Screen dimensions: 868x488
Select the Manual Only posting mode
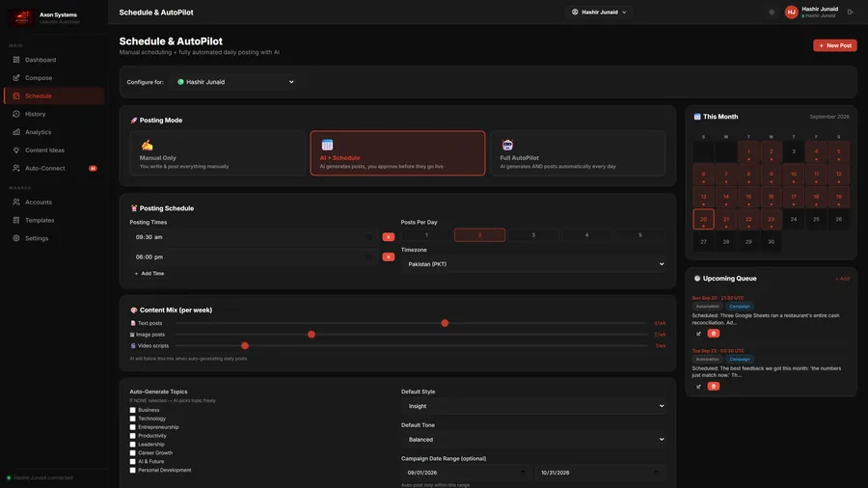pos(217,153)
